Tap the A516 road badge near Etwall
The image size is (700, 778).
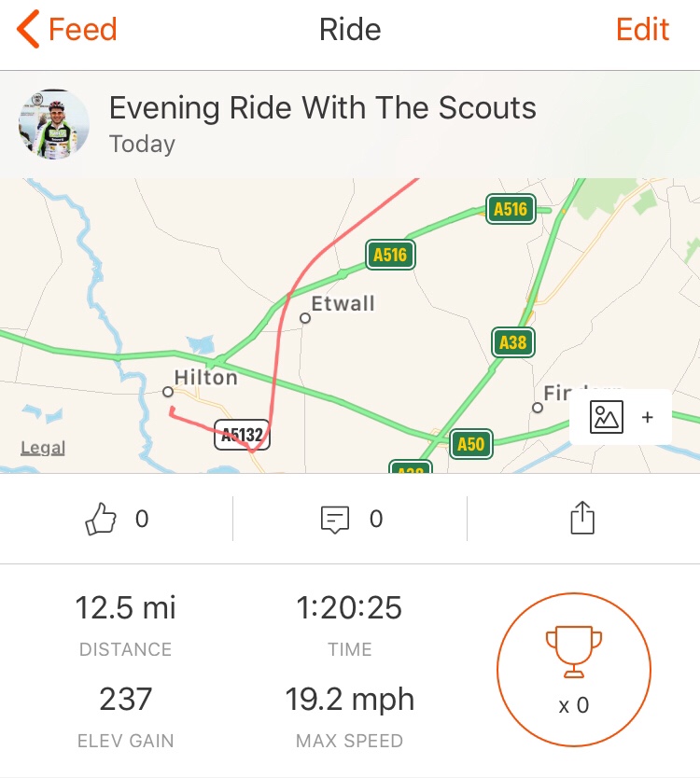pyautogui.click(x=390, y=254)
